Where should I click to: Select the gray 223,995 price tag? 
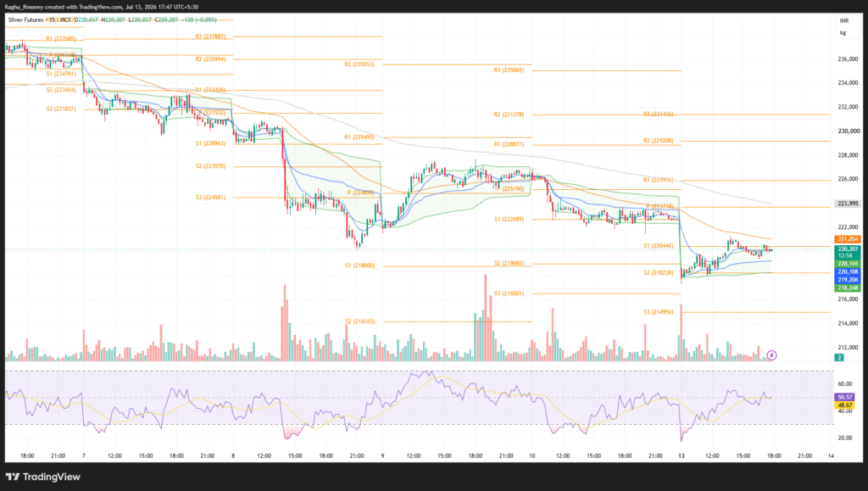(848, 204)
